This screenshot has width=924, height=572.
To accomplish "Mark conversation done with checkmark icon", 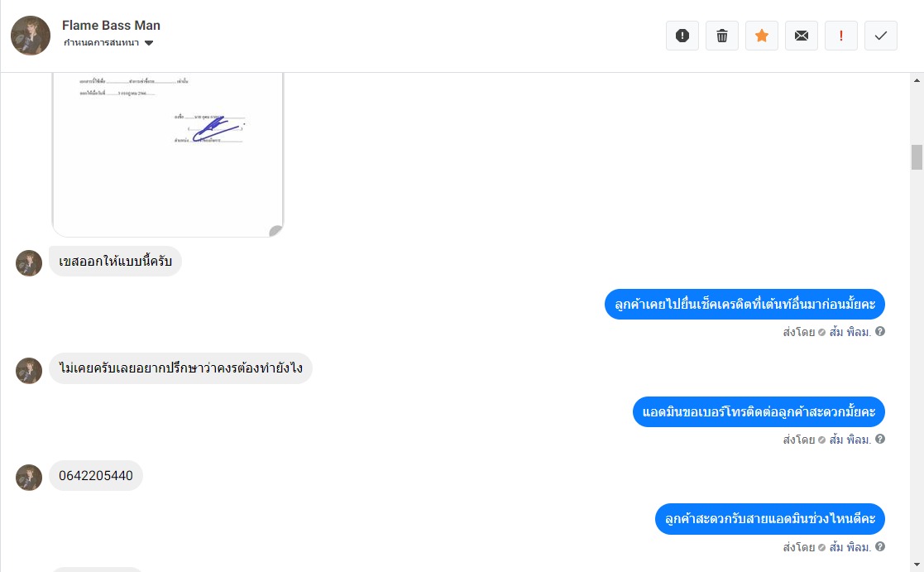I will pos(881,36).
